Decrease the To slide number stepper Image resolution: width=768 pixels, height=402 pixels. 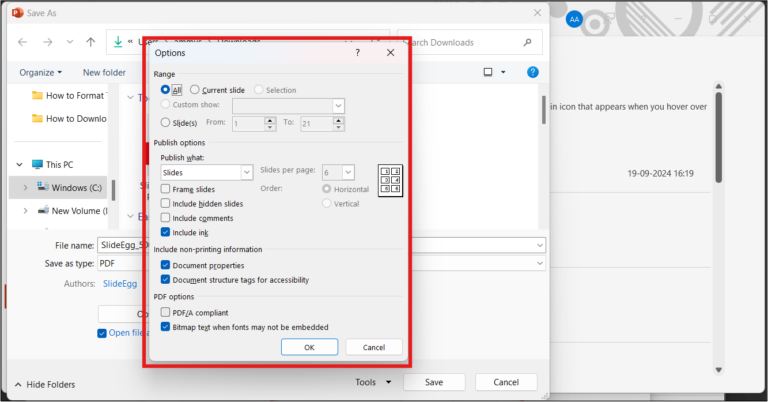click(338, 127)
